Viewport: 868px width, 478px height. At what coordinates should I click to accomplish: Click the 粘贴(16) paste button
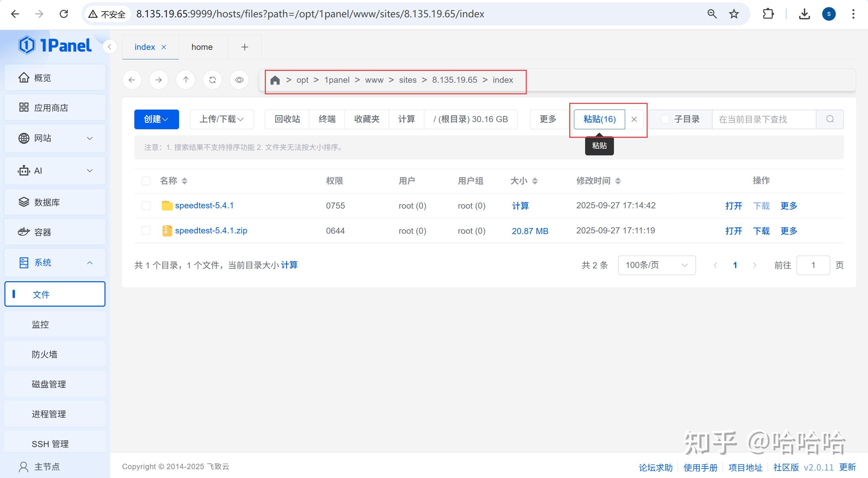pyautogui.click(x=599, y=119)
